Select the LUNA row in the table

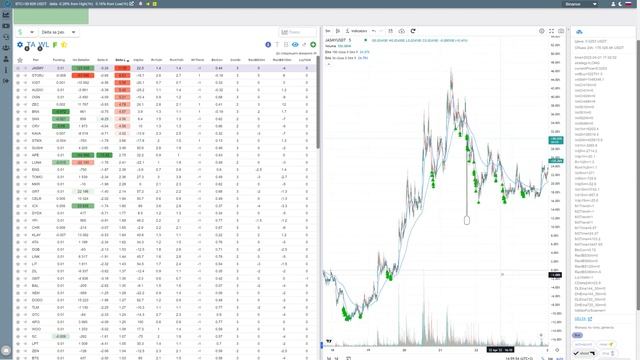coord(165,162)
